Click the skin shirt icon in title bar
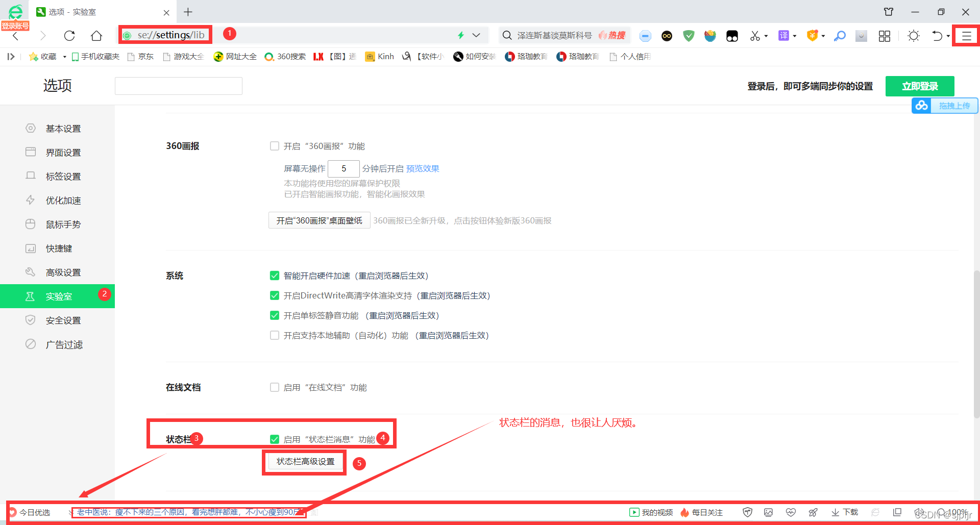This screenshot has height=525, width=980. tap(889, 12)
